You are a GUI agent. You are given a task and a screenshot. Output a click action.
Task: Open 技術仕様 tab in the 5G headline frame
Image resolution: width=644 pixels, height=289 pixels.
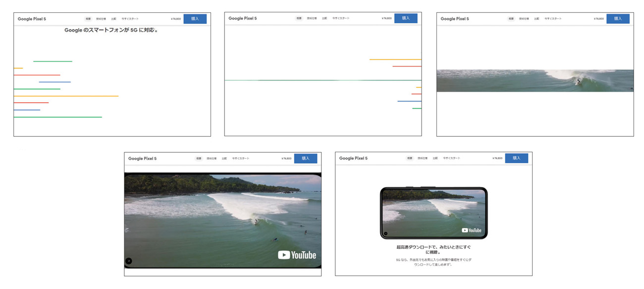[x=101, y=19]
